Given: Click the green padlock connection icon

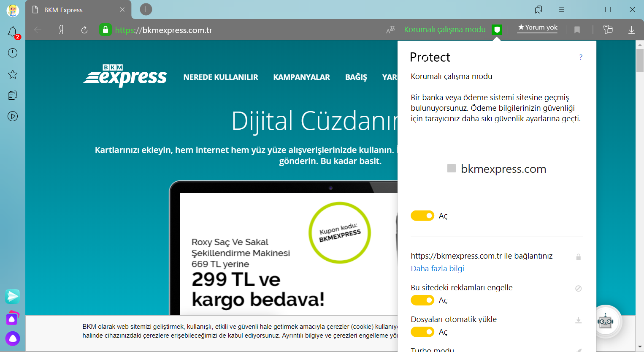Looking at the screenshot, I should click(x=106, y=30).
